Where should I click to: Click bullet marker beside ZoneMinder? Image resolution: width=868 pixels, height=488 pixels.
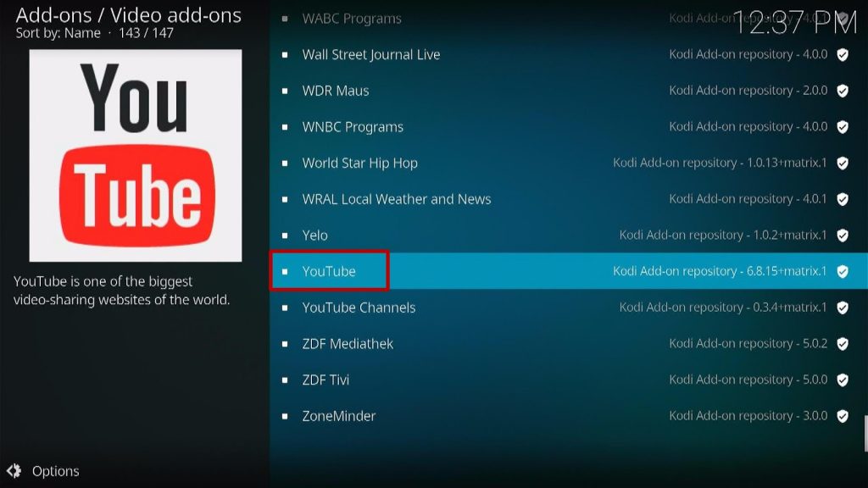point(285,416)
